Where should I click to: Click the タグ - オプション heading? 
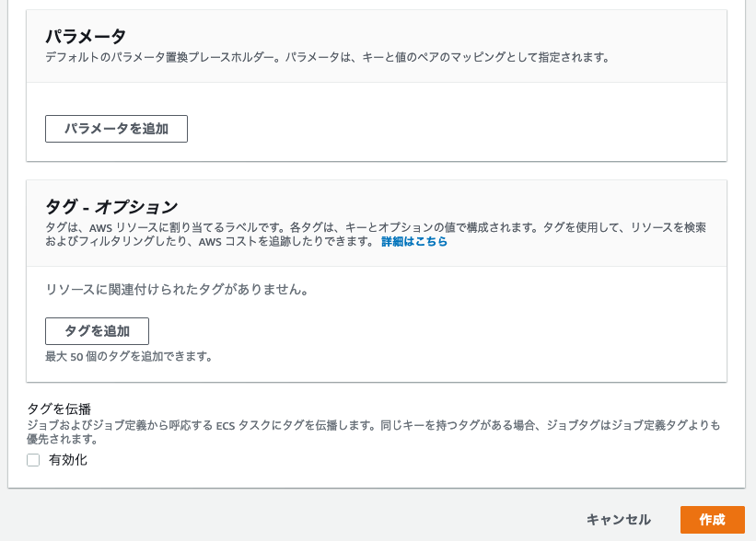[x=111, y=207]
